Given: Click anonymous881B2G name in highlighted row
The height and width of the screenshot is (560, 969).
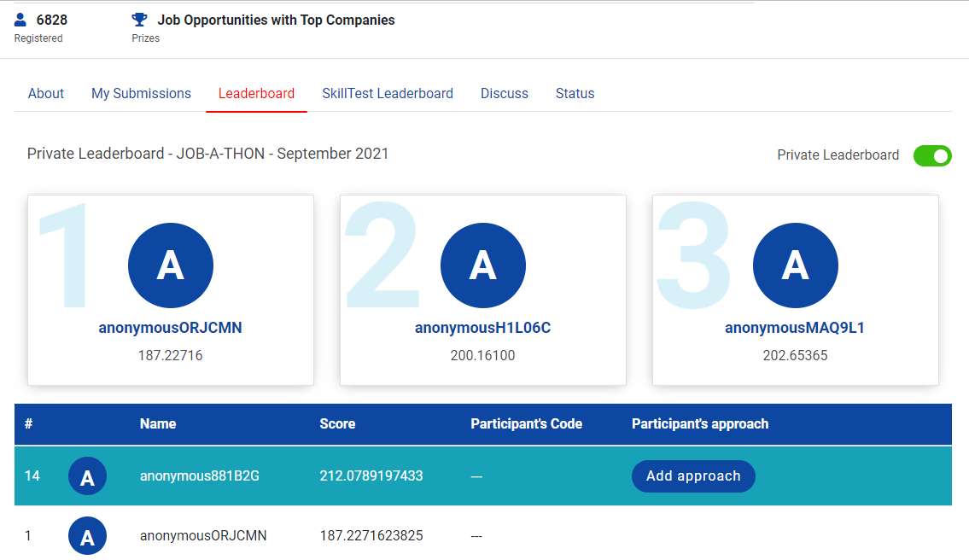Looking at the screenshot, I should pyautogui.click(x=200, y=476).
